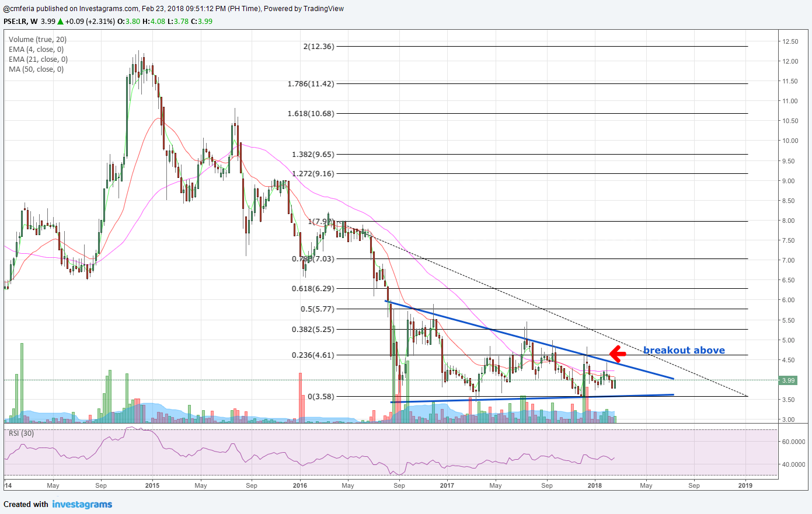Image resolution: width=812 pixels, height=514 pixels.
Task: Click the PSE:LR symbol title
Action: (x=13, y=20)
